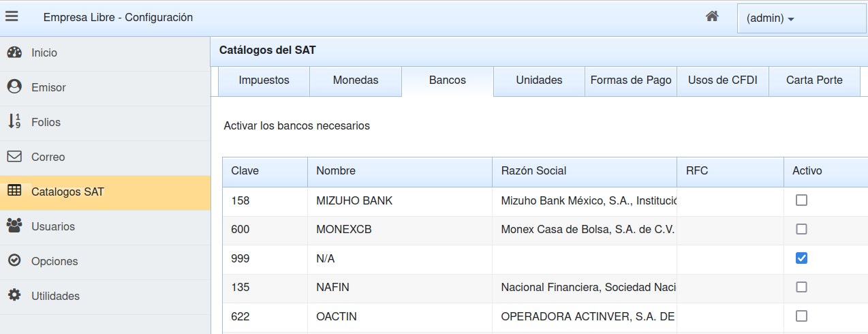Open the Formas de Pago tab
Screen dimensions: 868x334
point(630,80)
